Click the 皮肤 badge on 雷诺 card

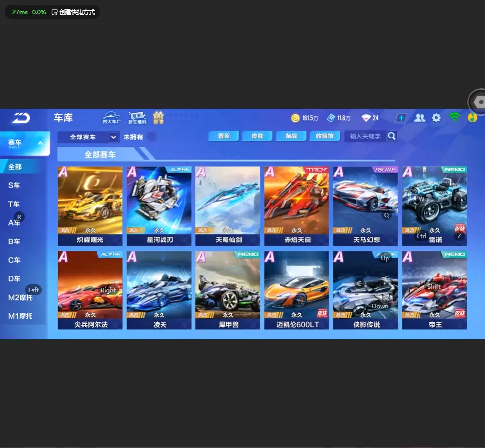460,228
